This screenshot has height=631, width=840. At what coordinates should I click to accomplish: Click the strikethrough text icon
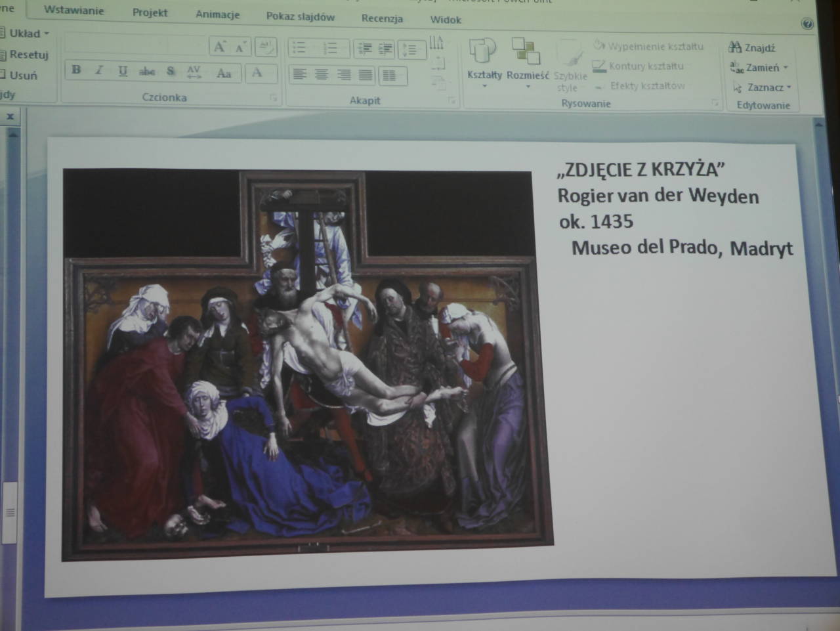click(147, 72)
